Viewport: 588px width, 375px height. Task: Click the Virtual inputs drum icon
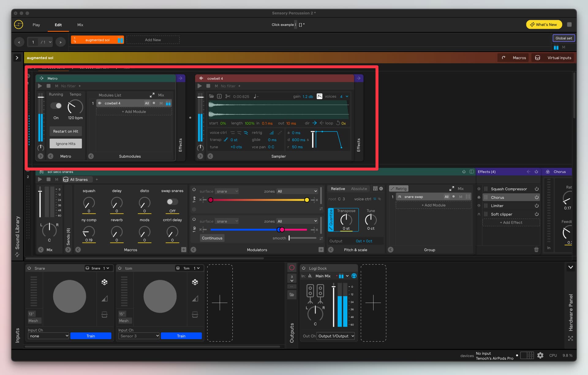537,58
